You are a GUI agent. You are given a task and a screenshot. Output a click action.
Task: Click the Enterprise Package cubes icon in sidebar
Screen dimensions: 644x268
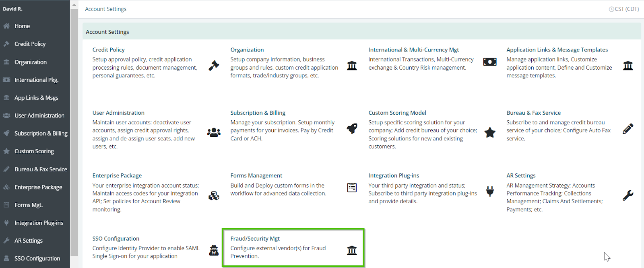point(6,187)
